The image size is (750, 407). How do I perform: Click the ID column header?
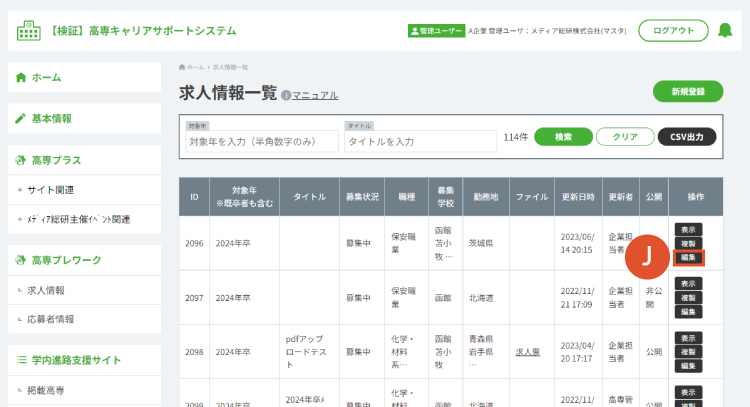[x=194, y=197]
